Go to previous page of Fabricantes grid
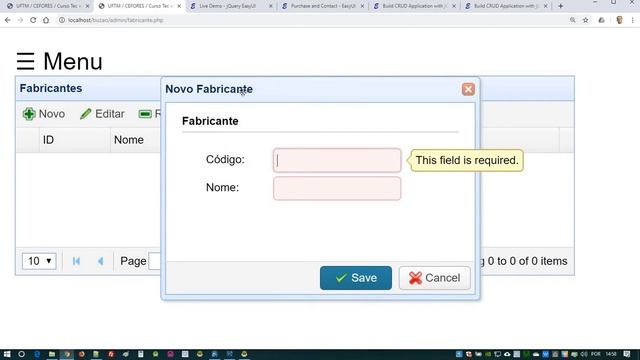640x360 pixels. 100,261
